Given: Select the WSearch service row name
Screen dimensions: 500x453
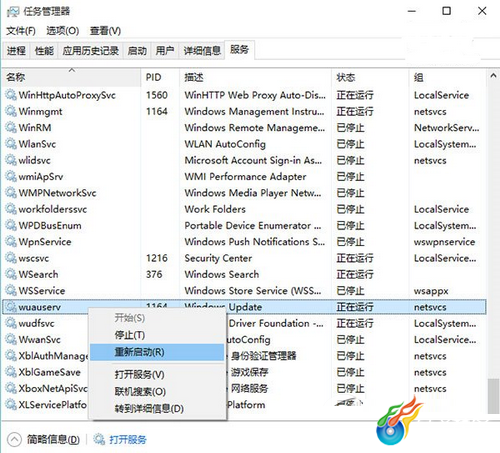Looking at the screenshot, I should pyautogui.click(x=38, y=275).
